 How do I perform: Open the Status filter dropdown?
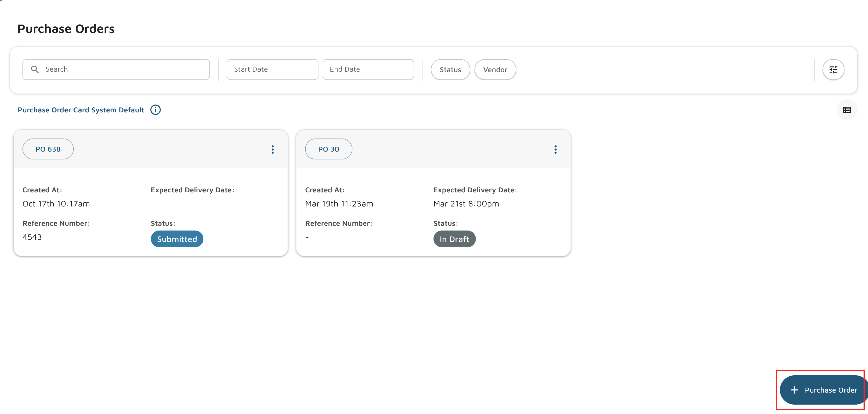coord(450,70)
